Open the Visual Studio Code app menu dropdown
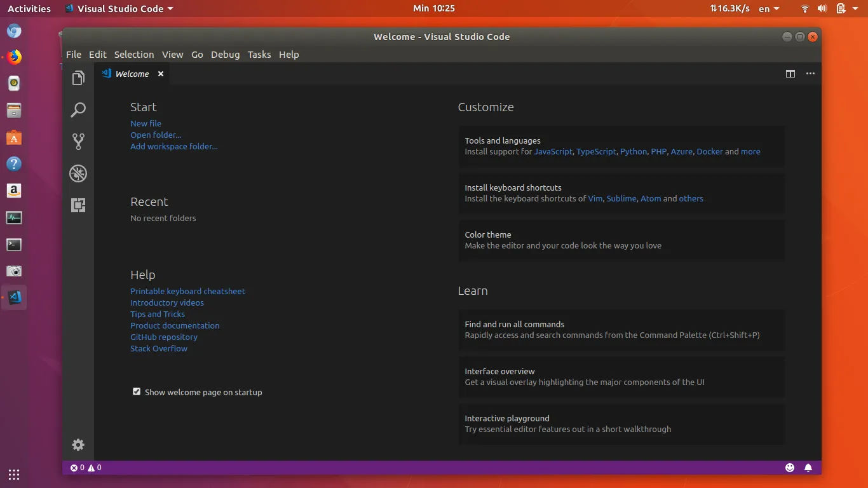868x488 pixels. pos(119,9)
